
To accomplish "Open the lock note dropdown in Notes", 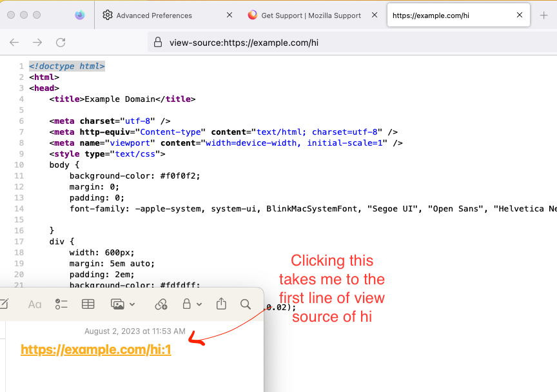I will coord(192,304).
